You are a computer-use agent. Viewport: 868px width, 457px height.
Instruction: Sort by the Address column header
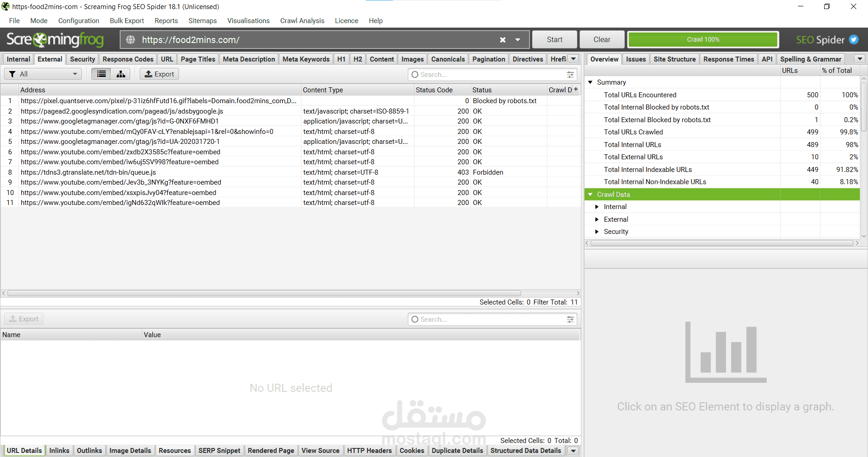pos(160,90)
